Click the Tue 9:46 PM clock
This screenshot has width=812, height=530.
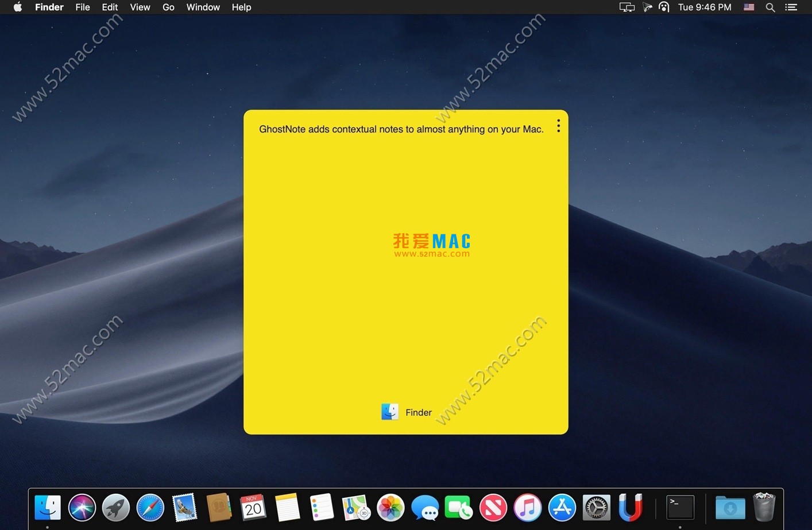point(705,7)
